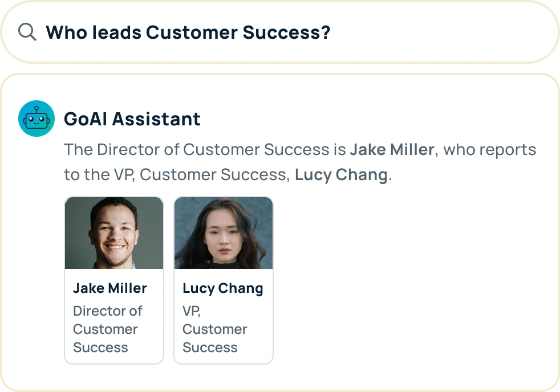Select the Jake Miller card name

click(110, 288)
